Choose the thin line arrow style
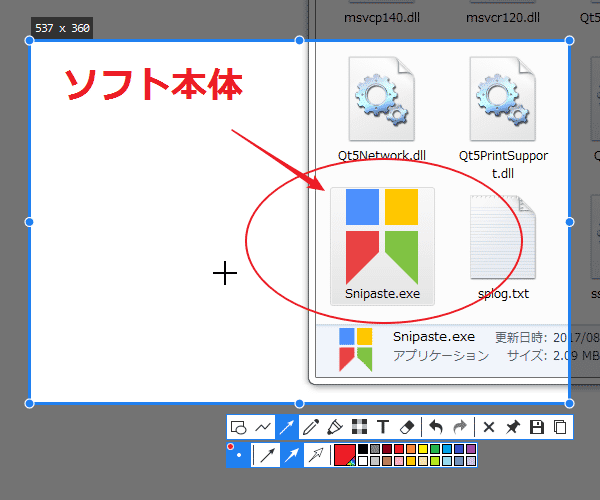 [267, 455]
